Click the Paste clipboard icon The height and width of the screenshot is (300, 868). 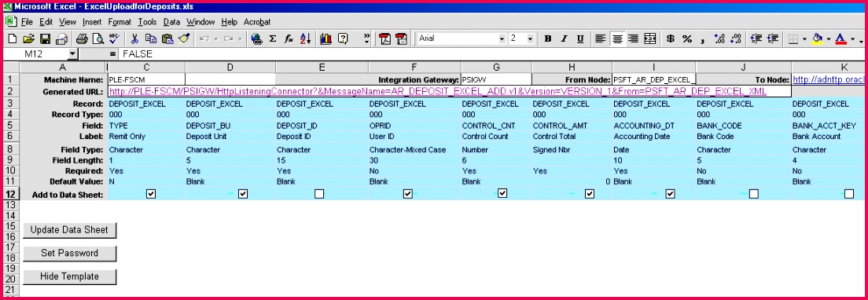point(167,38)
